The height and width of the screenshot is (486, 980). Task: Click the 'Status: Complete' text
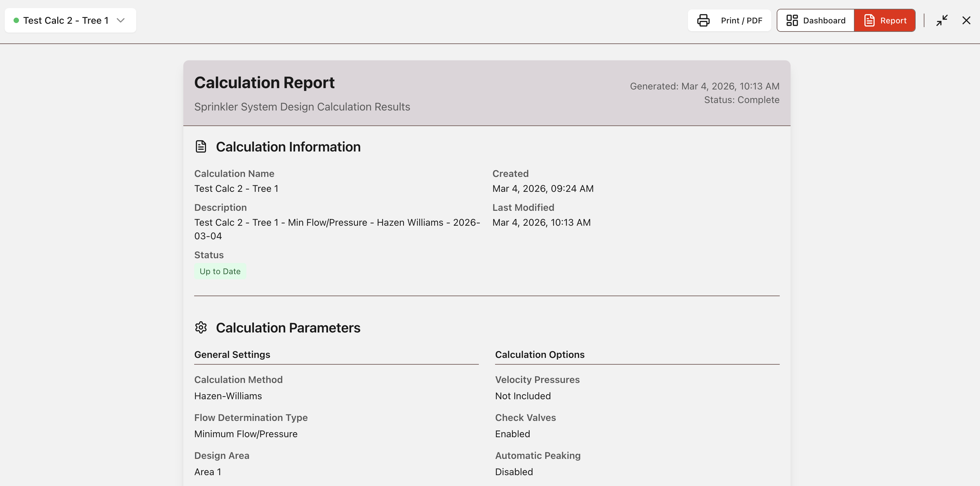click(741, 100)
